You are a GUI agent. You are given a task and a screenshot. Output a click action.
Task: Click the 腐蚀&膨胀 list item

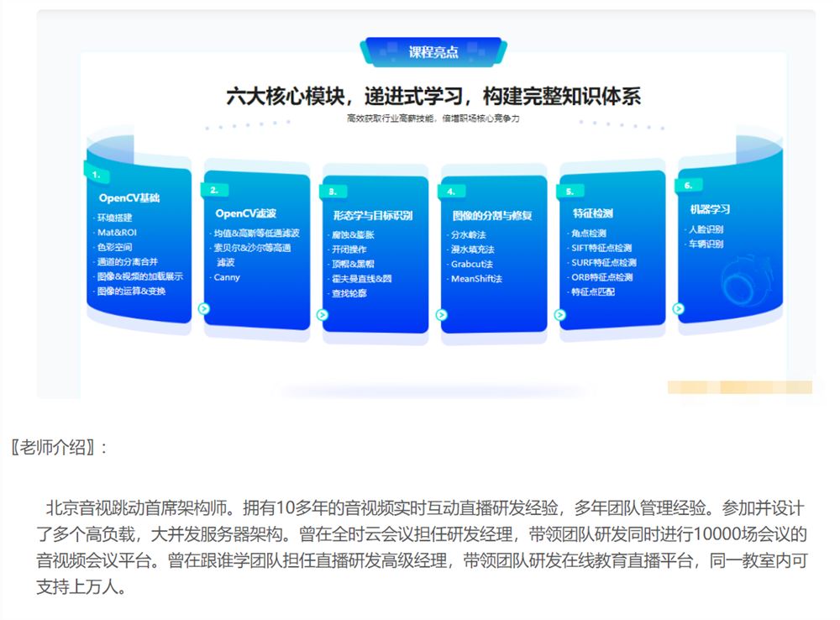[353, 234]
